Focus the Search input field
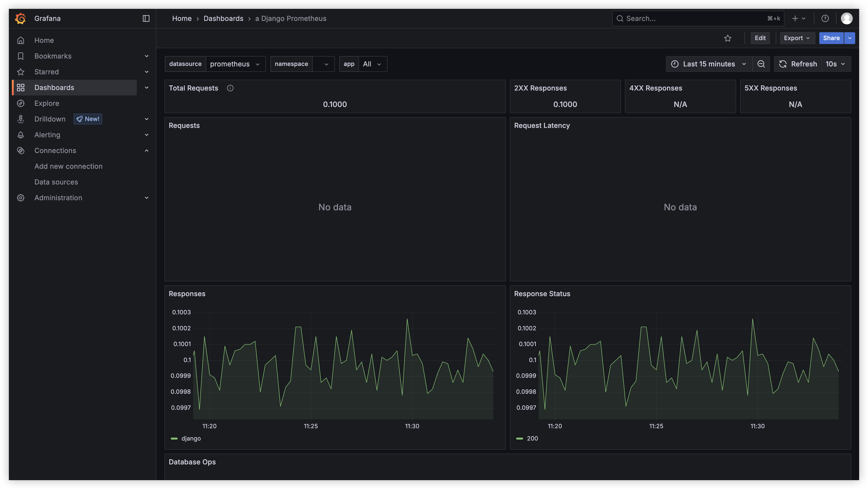Image resolution: width=868 pixels, height=489 pixels. [x=698, y=18]
